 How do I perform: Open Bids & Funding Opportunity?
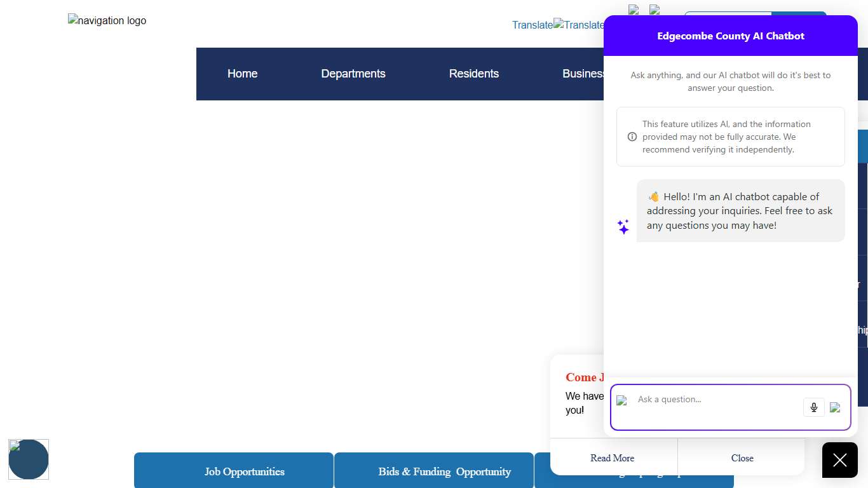pos(444,471)
